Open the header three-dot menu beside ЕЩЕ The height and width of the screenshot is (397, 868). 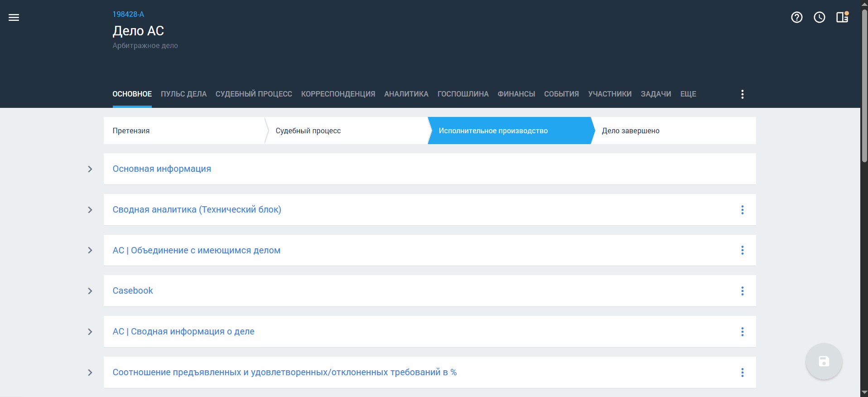coord(743,94)
